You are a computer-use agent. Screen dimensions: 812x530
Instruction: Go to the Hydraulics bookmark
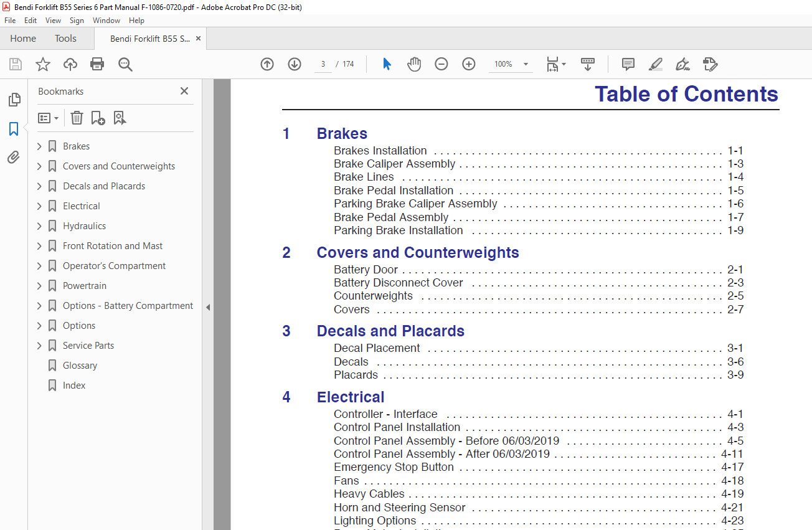[84, 226]
